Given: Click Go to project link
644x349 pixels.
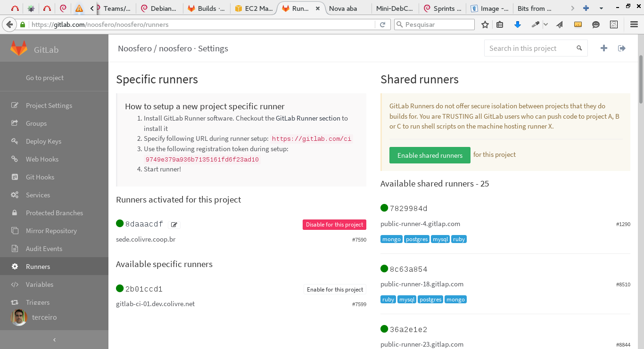Looking at the screenshot, I should point(45,78).
